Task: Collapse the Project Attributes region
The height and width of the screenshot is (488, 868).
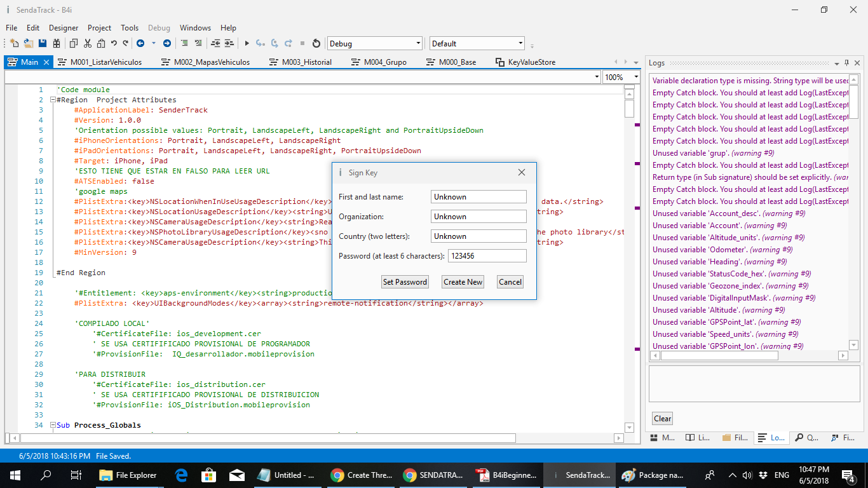Action: tap(52, 100)
